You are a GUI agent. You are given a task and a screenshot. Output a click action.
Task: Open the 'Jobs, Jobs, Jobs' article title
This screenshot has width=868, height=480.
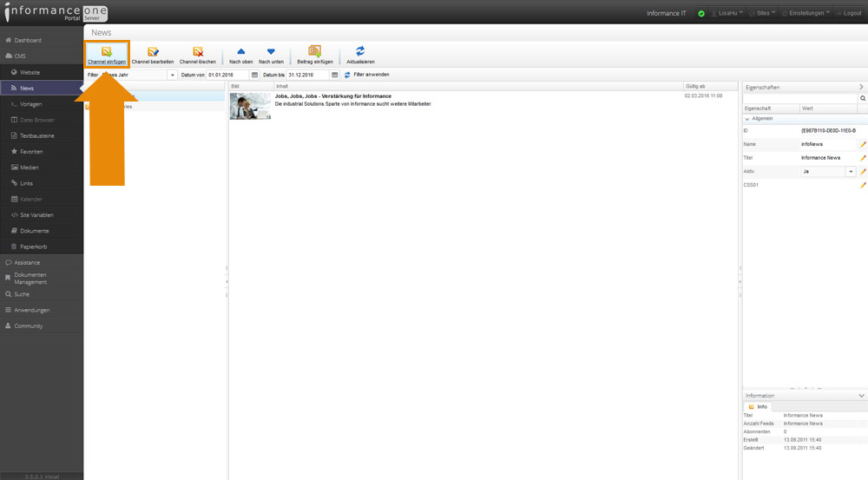tap(333, 96)
